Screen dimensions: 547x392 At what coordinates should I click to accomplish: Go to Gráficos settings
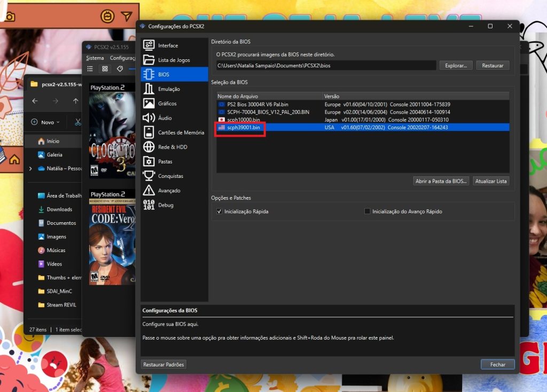(x=167, y=104)
